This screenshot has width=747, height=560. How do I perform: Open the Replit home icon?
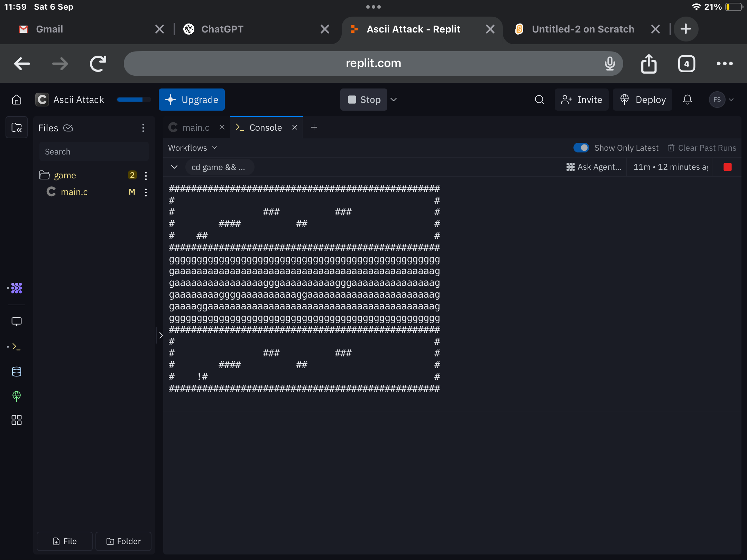tap(17, 100)
